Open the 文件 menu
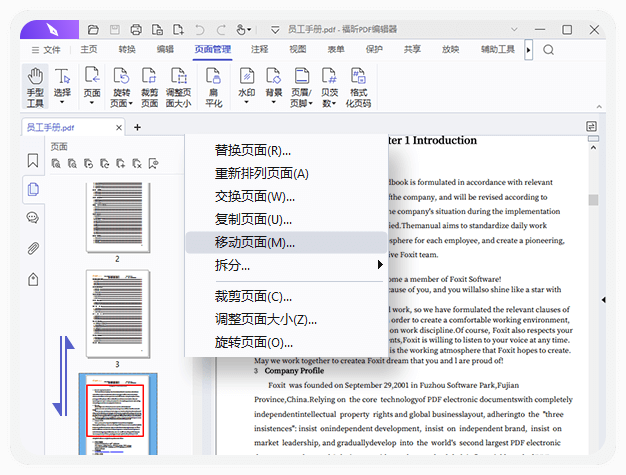 point(46,50)
